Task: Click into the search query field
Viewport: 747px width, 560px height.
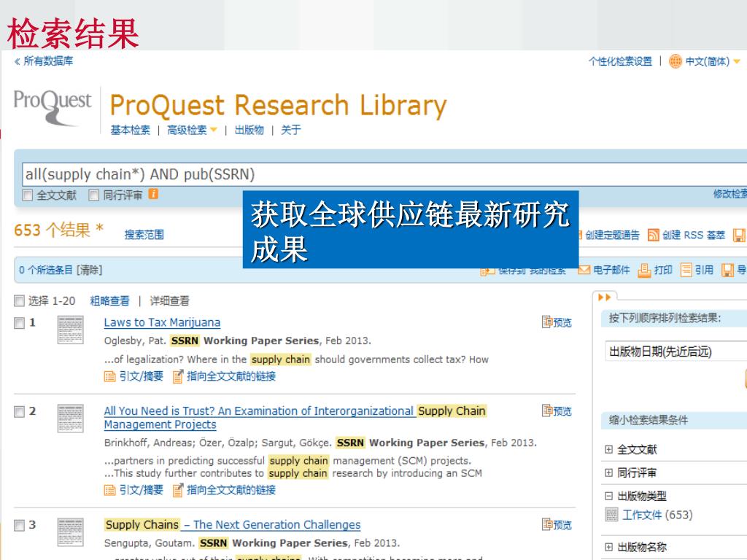Action: (x=385, y=174)
